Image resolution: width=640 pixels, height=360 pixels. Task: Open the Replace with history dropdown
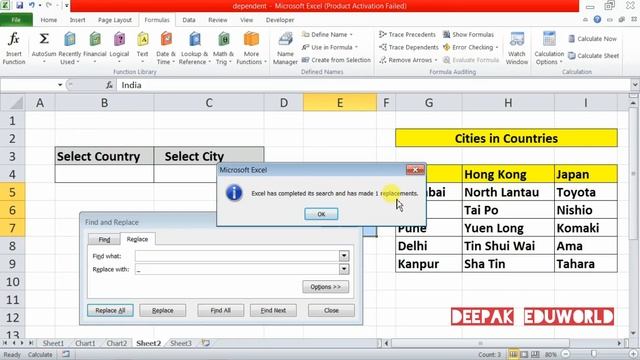[x=344, y=269]
